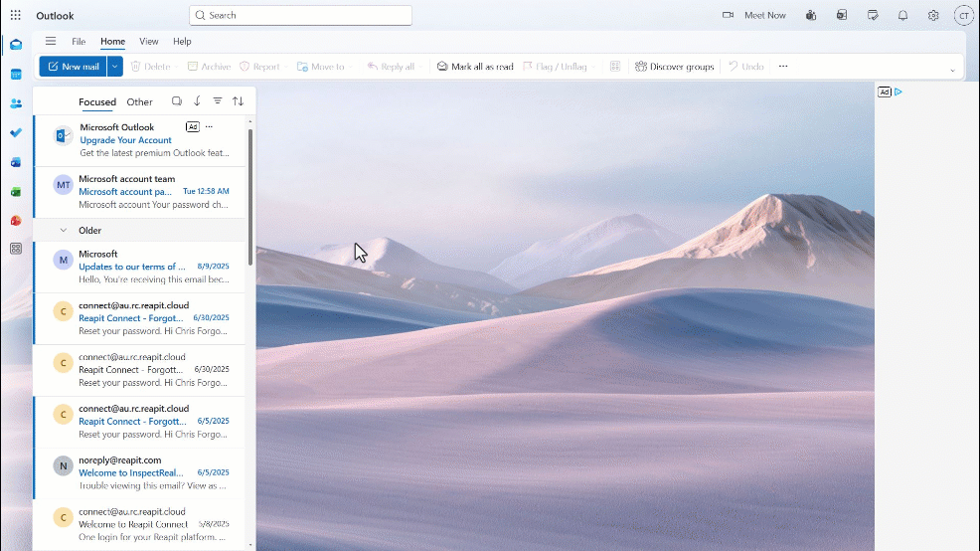Open the View menu tab
Screen dimensions: 980x551
coord(149,42)
